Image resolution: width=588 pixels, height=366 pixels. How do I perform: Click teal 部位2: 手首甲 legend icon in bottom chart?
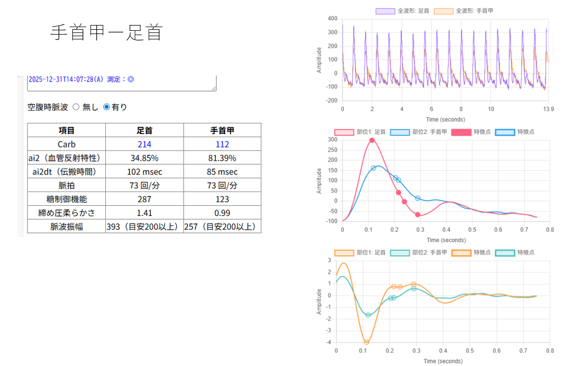point(400,253)
